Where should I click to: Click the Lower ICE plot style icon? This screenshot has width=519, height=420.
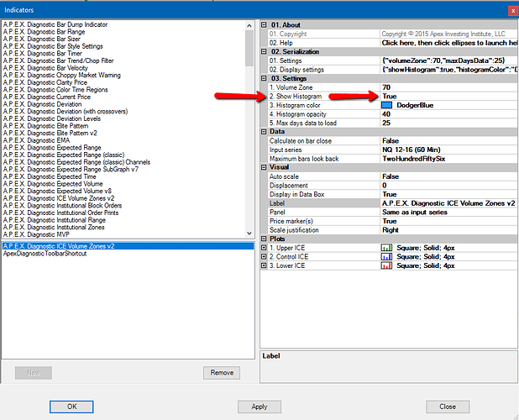click(386, 265)
